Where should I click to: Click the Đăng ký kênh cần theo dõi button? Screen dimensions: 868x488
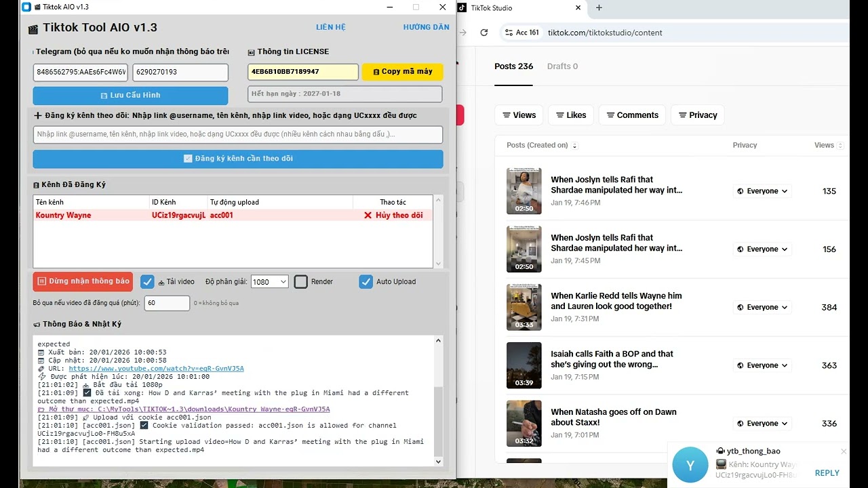click(238, 159)
